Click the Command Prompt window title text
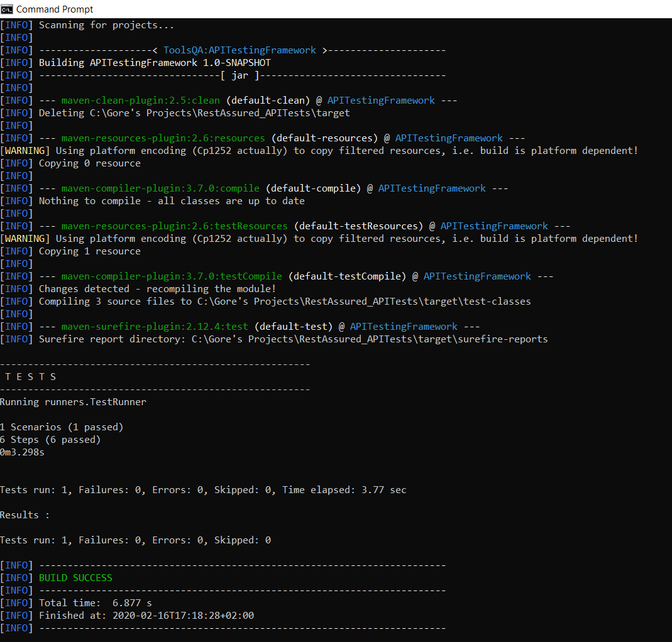 55,9
